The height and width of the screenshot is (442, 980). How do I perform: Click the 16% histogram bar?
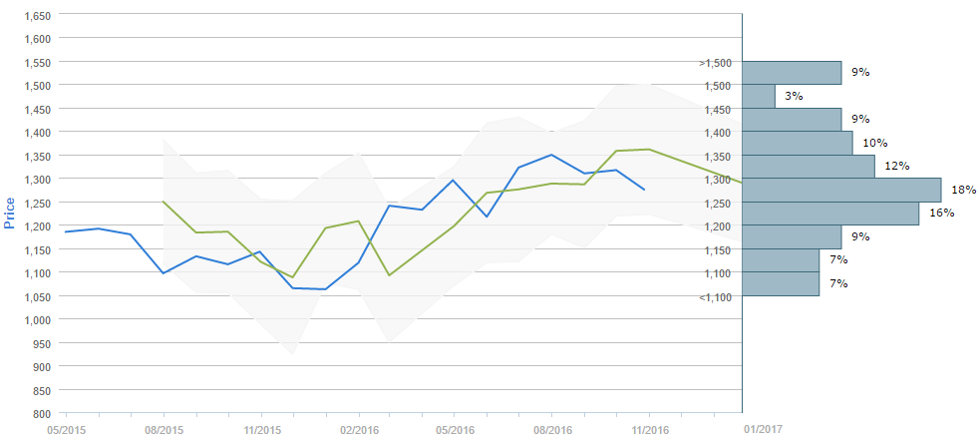coord(830,214)
